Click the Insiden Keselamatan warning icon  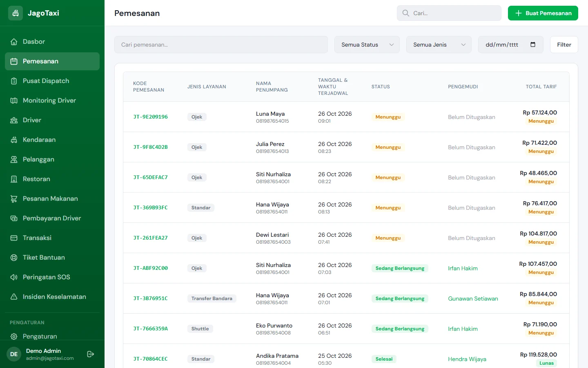[14, 297]
